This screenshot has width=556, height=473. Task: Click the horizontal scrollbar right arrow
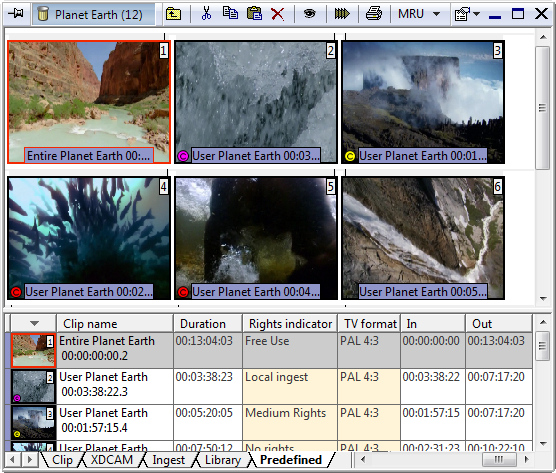click(527, 460)
